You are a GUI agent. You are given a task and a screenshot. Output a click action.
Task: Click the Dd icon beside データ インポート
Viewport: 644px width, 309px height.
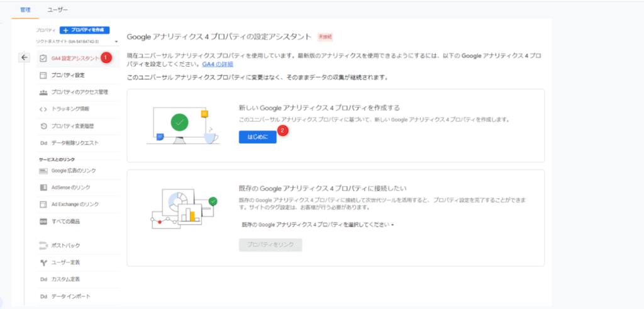point(43,296)
